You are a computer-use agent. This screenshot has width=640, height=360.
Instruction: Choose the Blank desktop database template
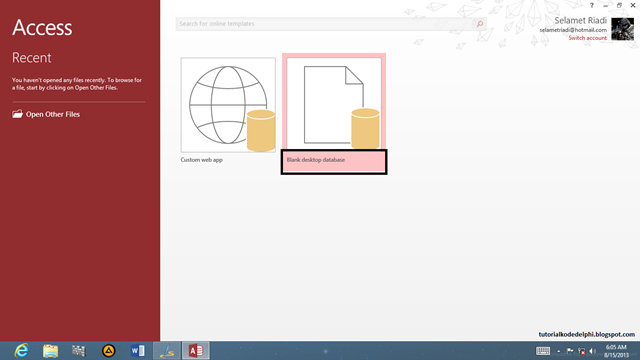[x=334, y=113]
